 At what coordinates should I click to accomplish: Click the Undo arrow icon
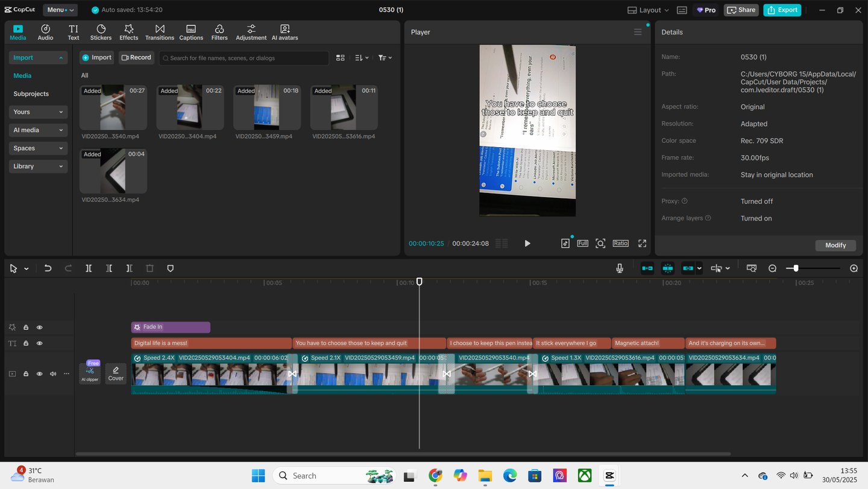pos(48,268)
